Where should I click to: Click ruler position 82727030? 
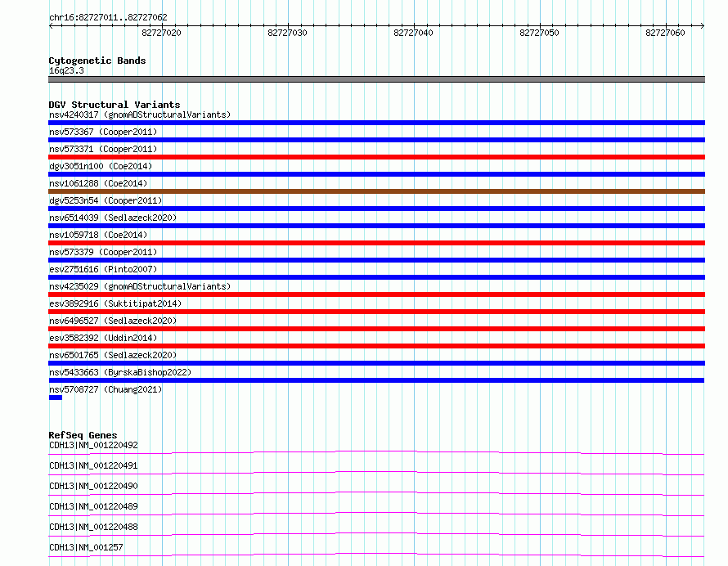(x=287, y=33)
